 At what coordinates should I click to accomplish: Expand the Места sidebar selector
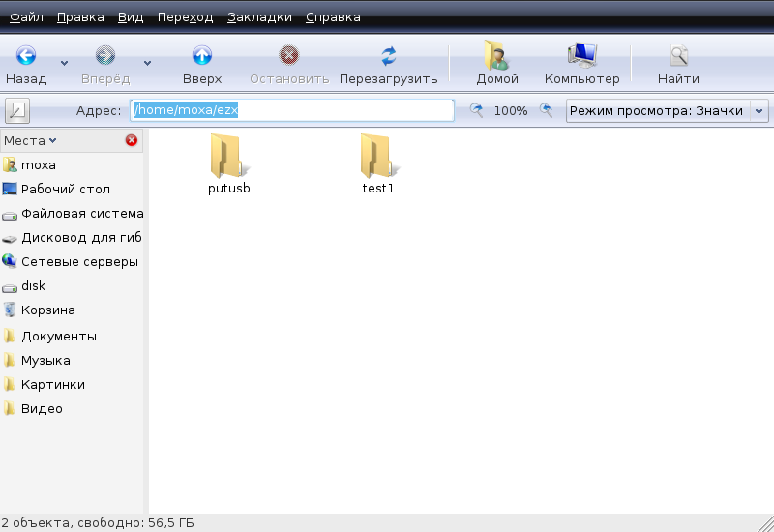[x=30, y=140]
